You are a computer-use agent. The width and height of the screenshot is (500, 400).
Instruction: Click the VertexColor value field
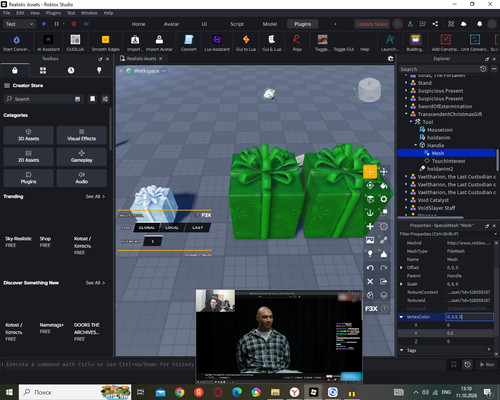[469, 317]
